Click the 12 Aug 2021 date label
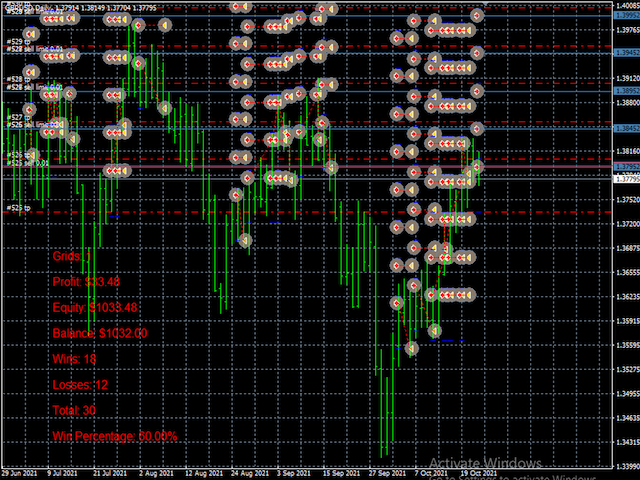Viewport: 640px width, 480px height. coord(204,473)
